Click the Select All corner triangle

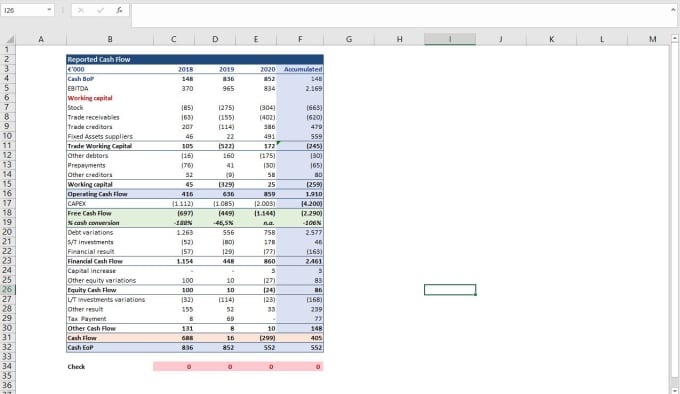10,39
